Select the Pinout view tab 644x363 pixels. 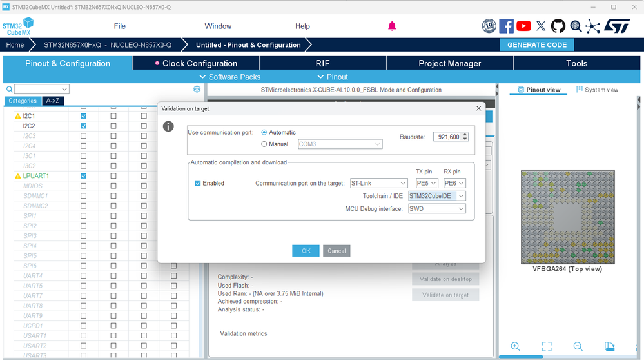[x=538, y=90]
